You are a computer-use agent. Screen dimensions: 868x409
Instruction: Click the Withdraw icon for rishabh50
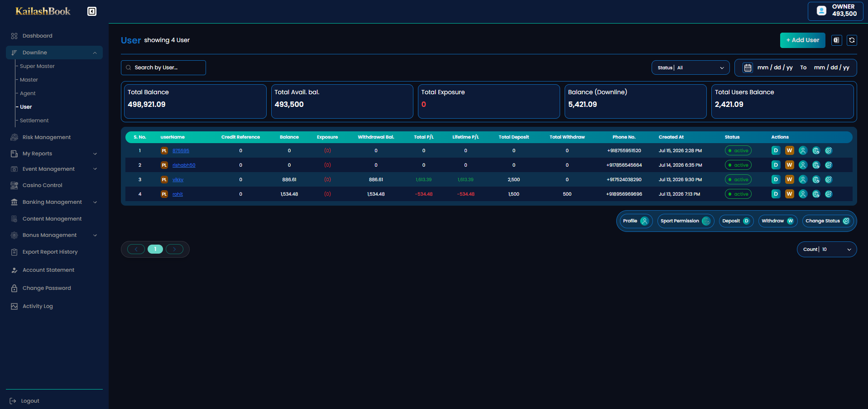(789, 165)
